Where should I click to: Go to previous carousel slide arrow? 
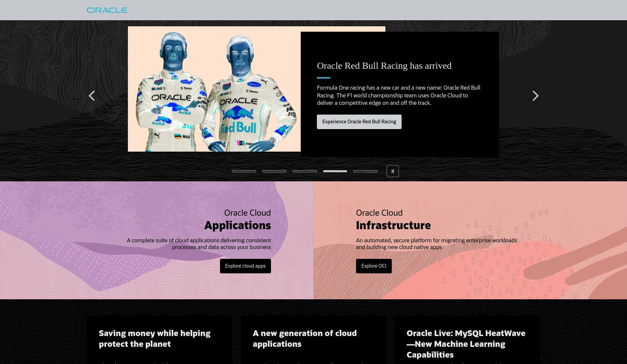click(92, 96)
